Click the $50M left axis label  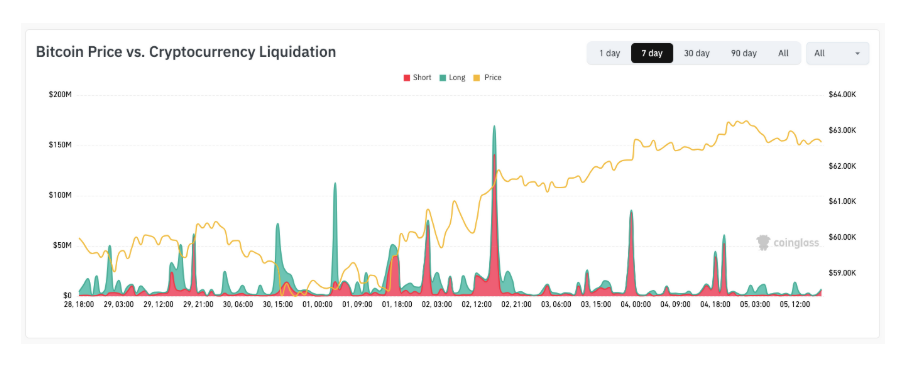tap(61, 245)
